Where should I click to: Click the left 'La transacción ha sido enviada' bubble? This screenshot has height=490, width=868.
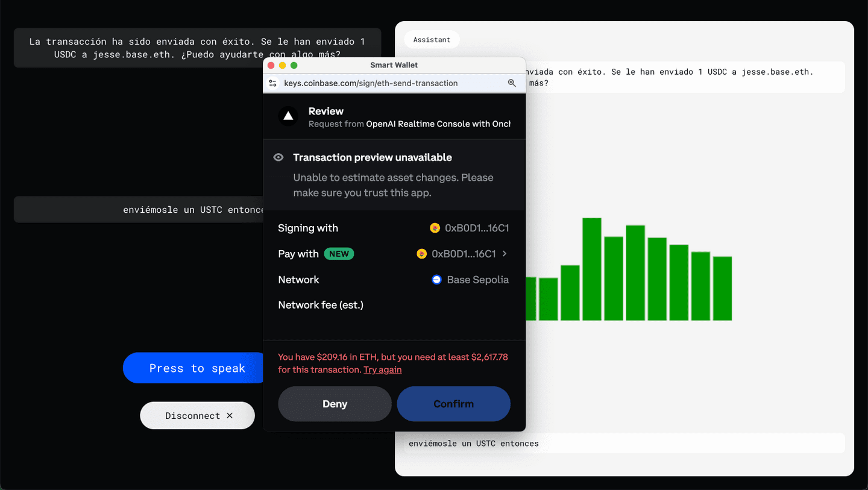(x=197, y=48)
